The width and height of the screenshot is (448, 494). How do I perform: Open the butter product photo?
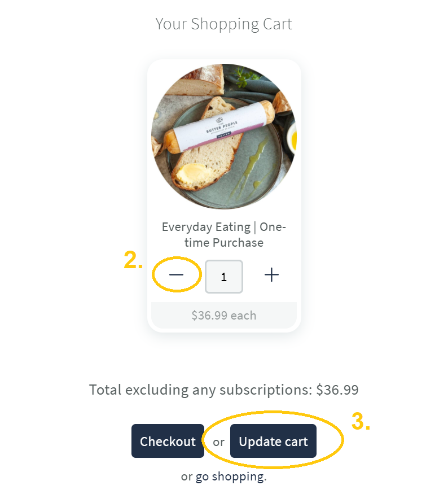[224, 136]
